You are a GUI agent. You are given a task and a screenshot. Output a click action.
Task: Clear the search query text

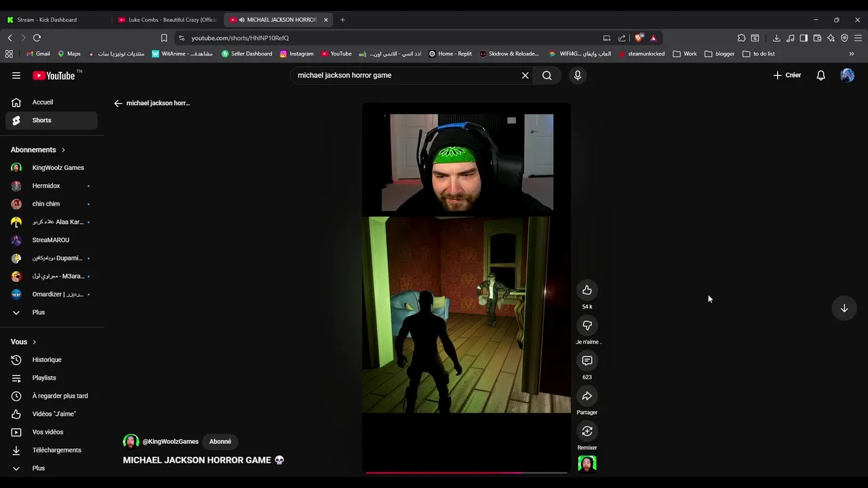525,75
